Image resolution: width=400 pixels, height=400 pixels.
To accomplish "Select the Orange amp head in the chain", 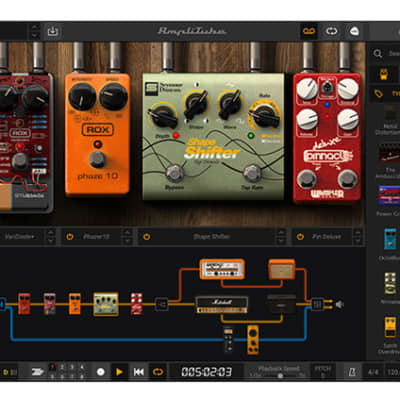I will [x=222, y=269].
